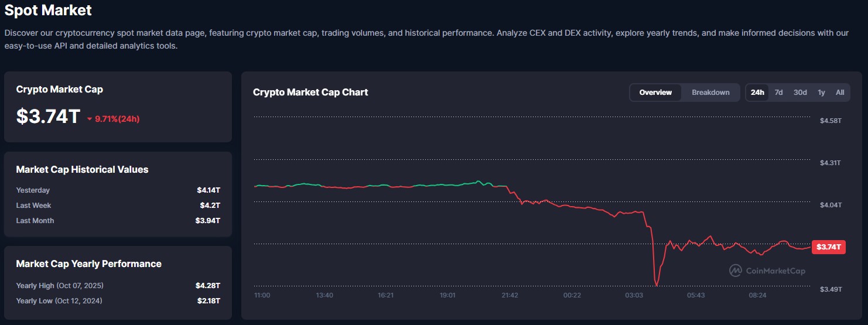Click the red $3.74T price label
This screenshot has height=325, width=868.
click(828, 247)
